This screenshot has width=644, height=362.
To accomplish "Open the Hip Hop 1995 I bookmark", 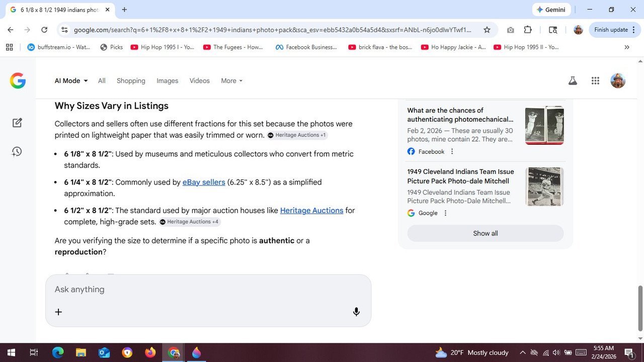I will tap(163, 47).
